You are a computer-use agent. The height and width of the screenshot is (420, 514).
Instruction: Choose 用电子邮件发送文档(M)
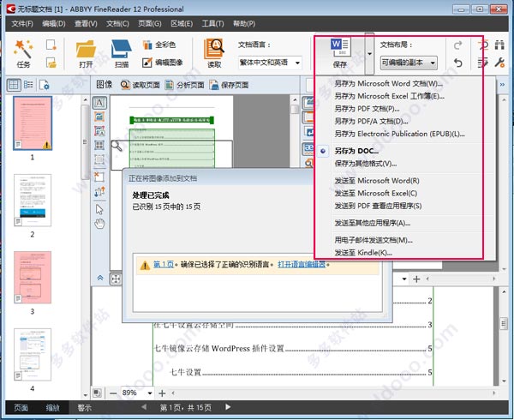pos(374,240)
